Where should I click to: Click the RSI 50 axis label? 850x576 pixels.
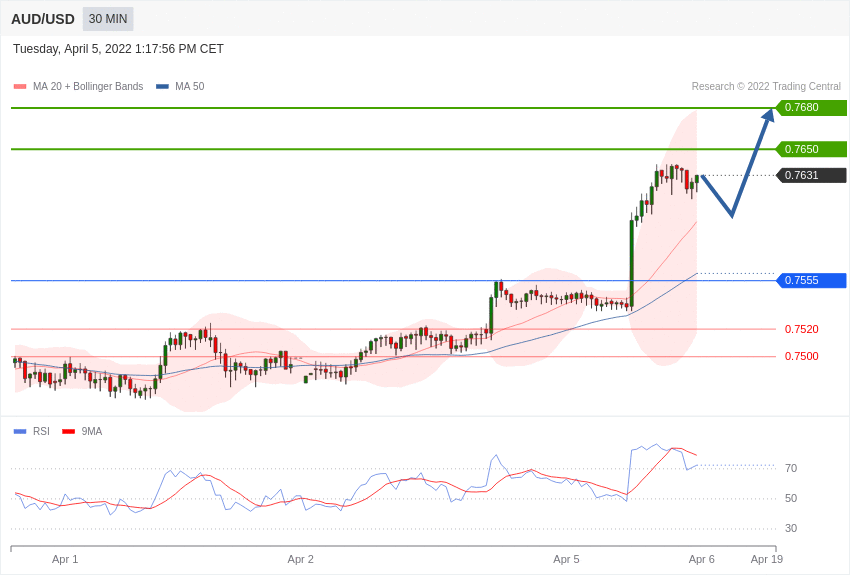click(791, 498)
